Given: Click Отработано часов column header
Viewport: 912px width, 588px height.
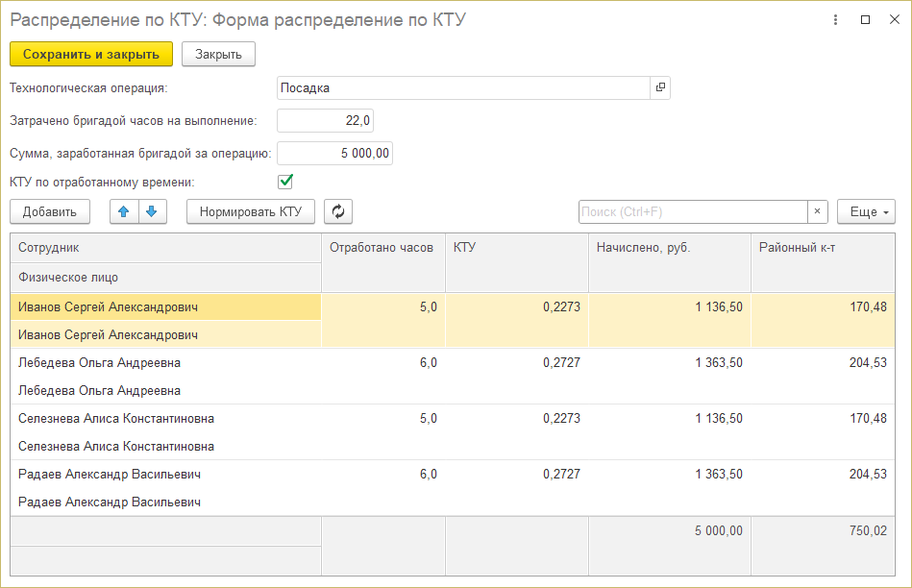Looking at the screenshot, I should pyautogui.click(x=383, y=263).
